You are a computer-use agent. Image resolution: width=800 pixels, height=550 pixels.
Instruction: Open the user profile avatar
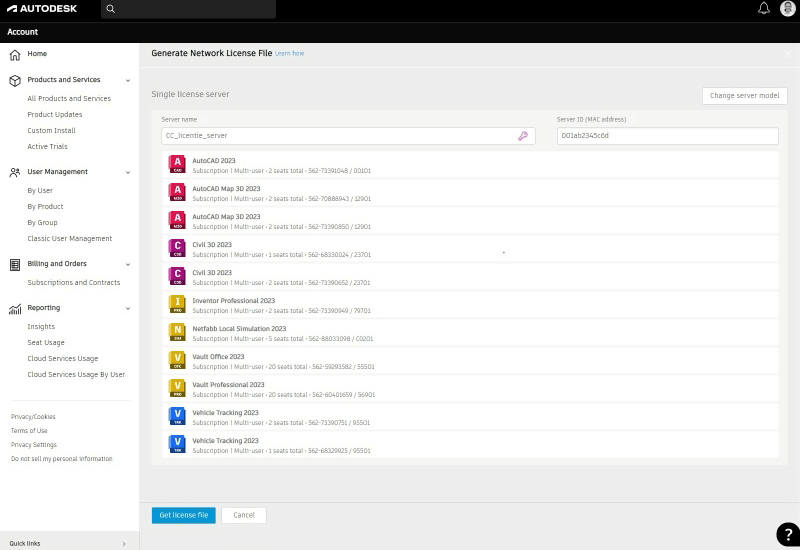point(787,9)
